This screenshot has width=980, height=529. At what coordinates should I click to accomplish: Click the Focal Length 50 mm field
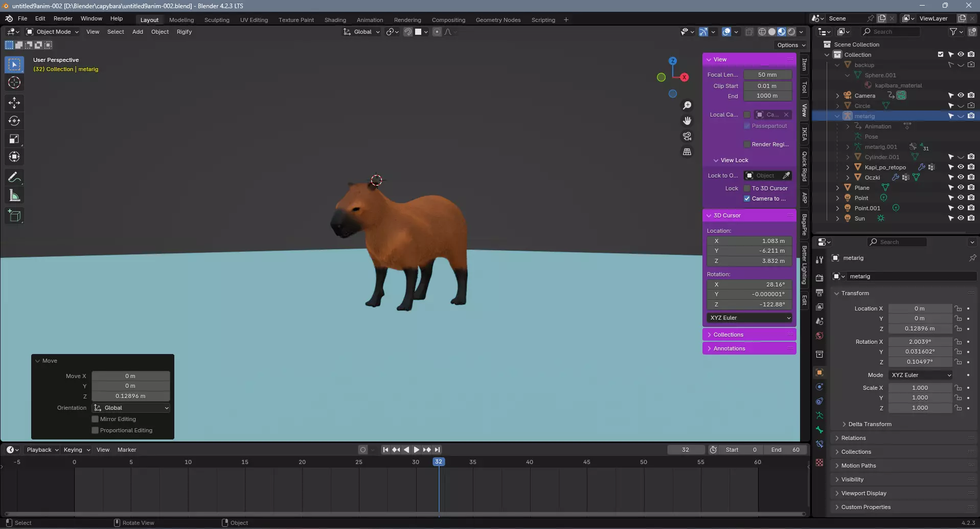767,75
